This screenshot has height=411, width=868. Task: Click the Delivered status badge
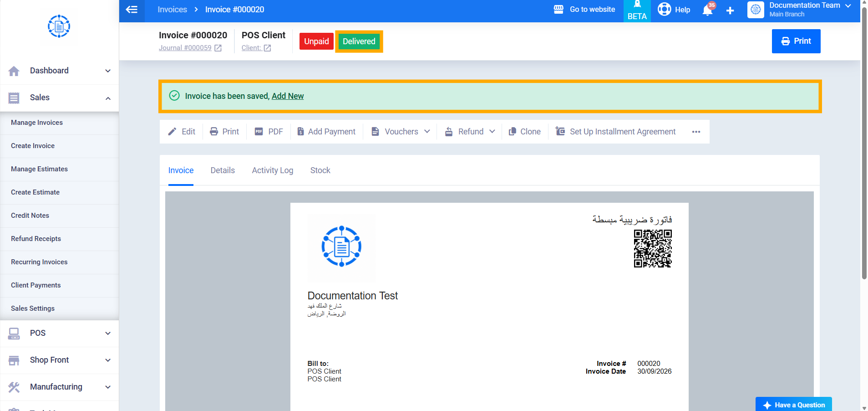[x=359, y=41]
